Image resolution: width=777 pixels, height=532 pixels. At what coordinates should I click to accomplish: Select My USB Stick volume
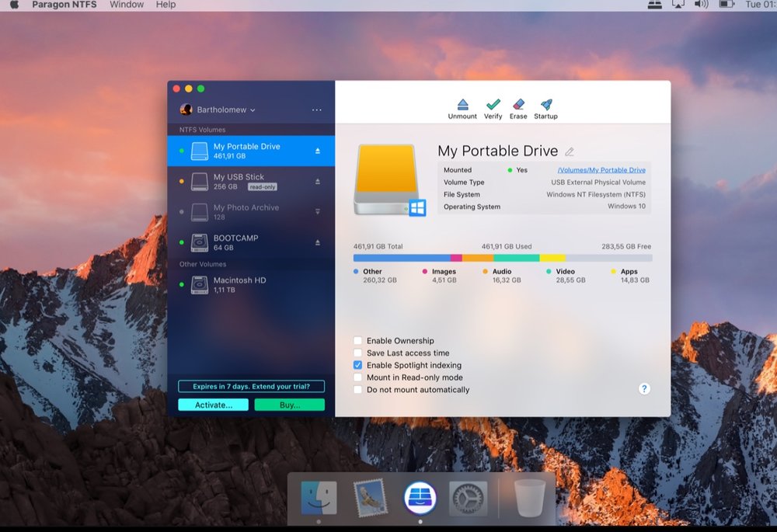coord(251,181)
